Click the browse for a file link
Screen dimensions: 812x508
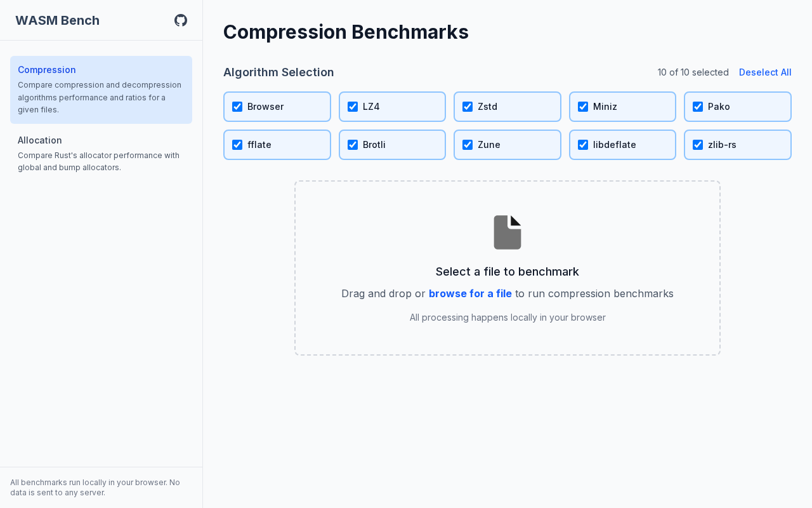(470, 293)
